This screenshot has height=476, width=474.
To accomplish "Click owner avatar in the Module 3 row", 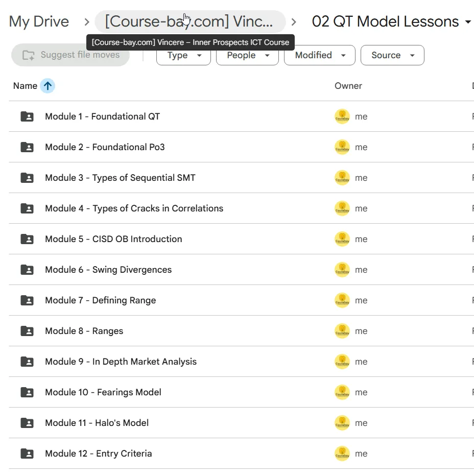I will pyautogui.click(x=342, y=178).
